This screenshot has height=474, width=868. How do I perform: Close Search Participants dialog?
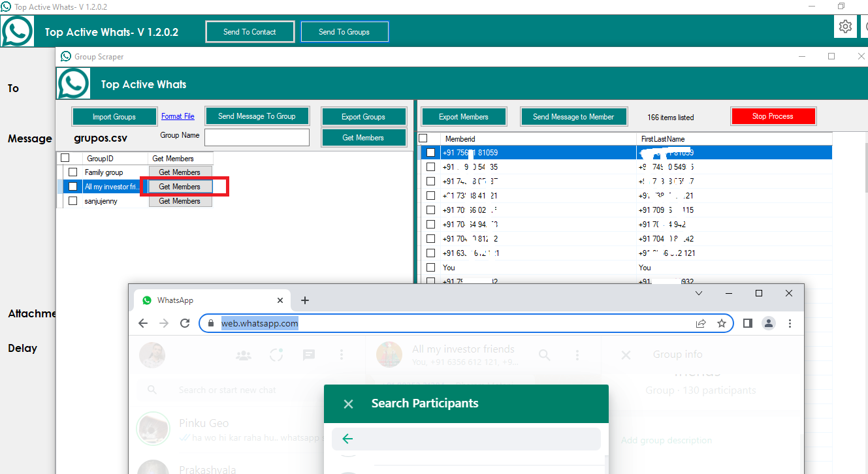348,404
